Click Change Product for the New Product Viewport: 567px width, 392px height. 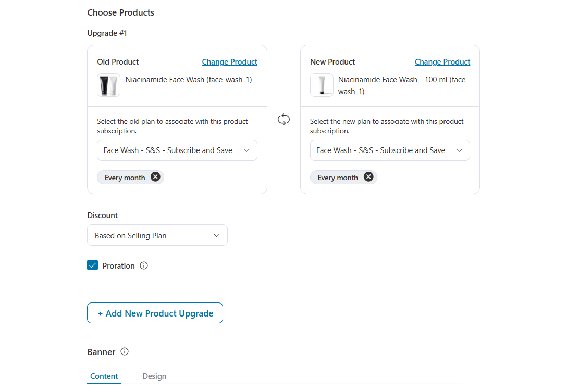click(442, 61)
